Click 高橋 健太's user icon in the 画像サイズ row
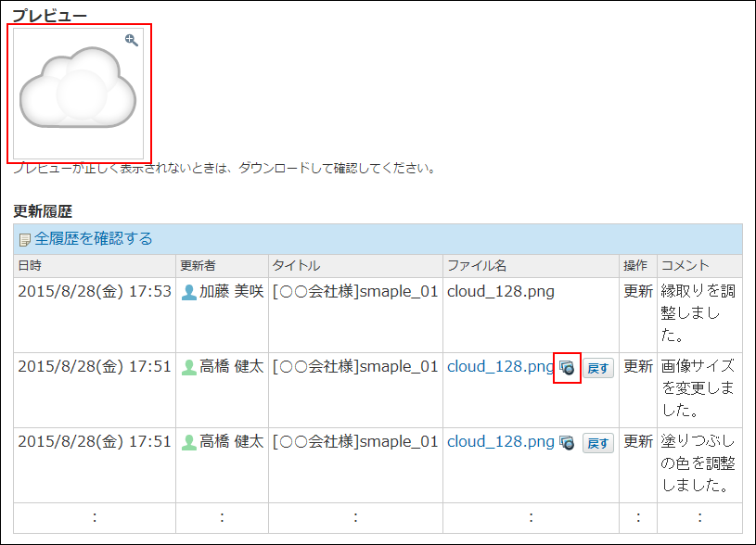Viewport: 756px width, 545px height. pos(188,367)
